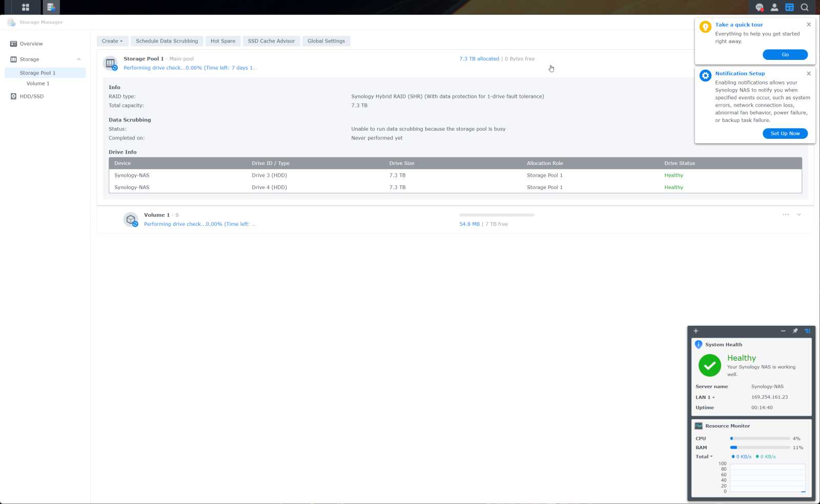Viewport: 820px width, 504px height.
Task: Collapse the Storage section chevron in sidebar
Action: click(78, 59)
